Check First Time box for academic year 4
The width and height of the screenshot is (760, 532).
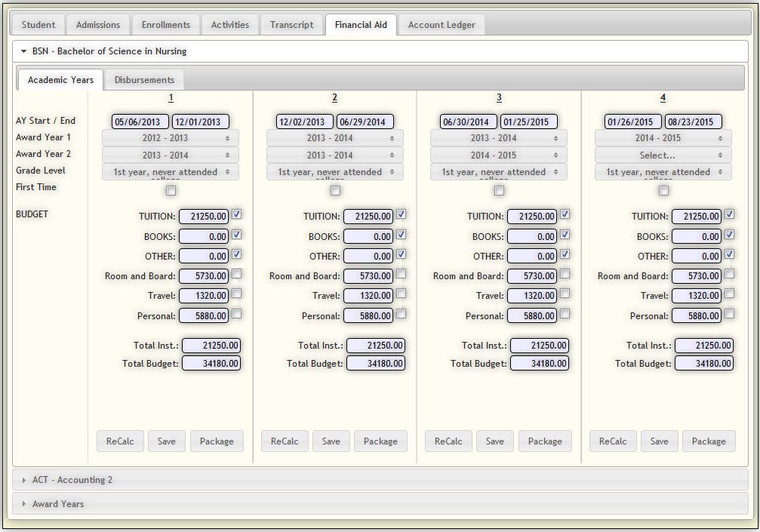tap(663, 191)
